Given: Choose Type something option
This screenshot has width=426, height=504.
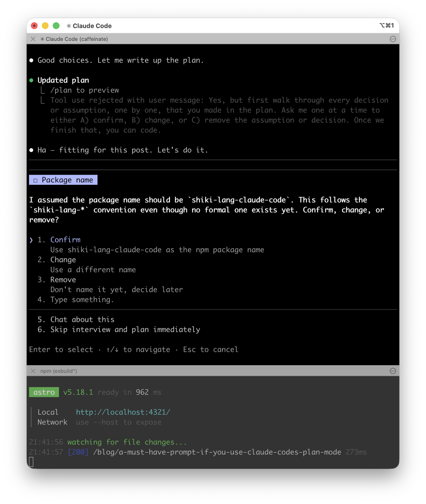Looking at the screenshot, I should click(x=82, y=300).
